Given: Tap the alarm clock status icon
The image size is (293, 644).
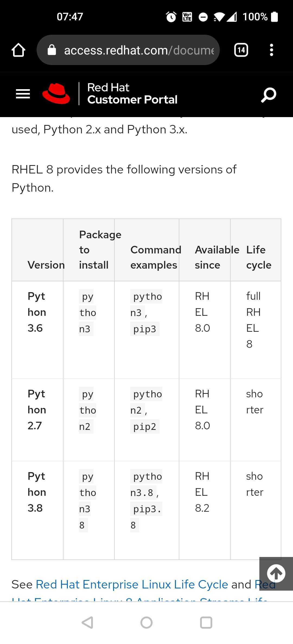Looking at the screenshot, I should (x=171, y=17).
